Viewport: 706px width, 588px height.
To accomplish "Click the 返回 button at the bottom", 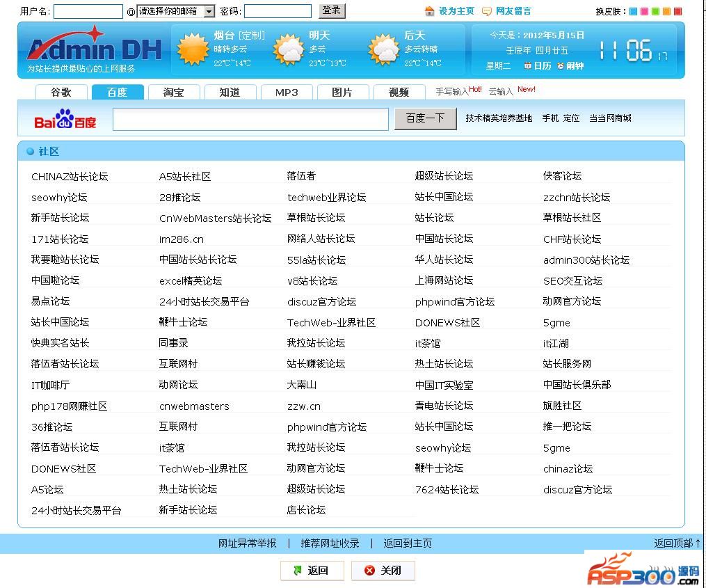I will tap(312, 571).
